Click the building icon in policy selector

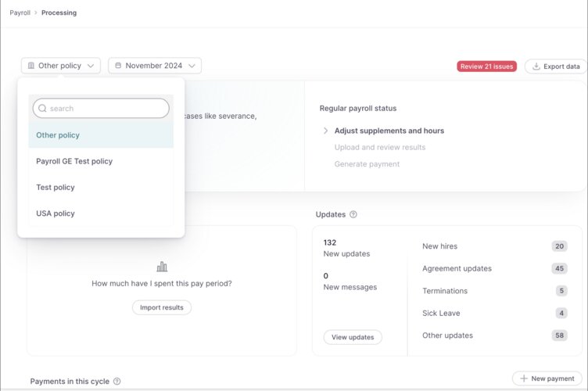[x=31, y=66]
